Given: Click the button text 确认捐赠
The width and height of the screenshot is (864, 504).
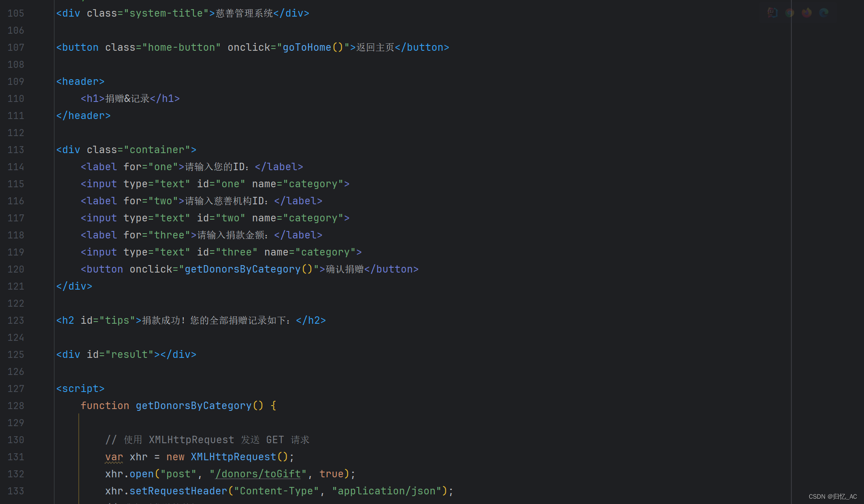Looking at the screenshot, I should coord(345,269).
